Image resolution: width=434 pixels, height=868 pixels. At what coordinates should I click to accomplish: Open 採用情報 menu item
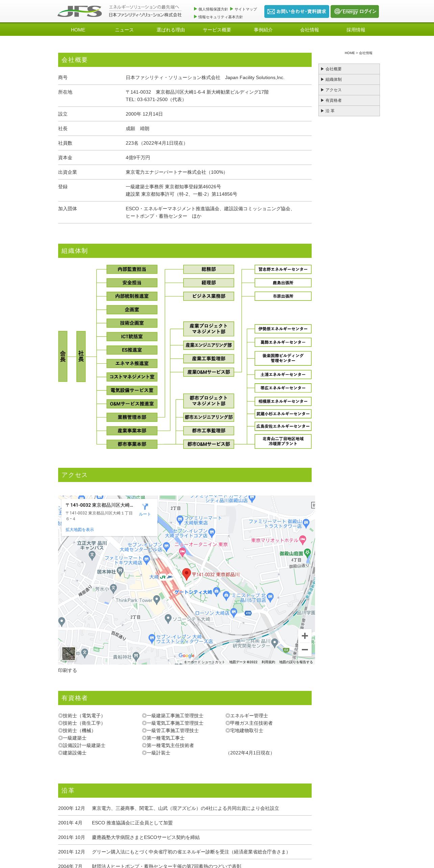(356, 30)
